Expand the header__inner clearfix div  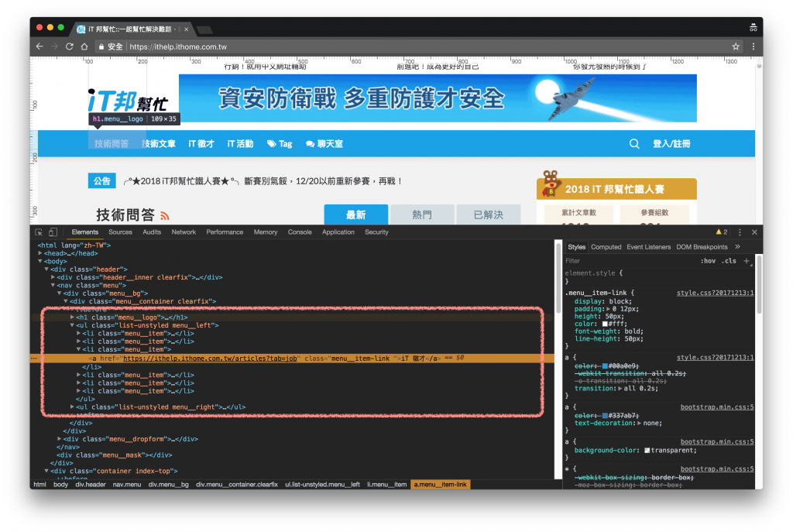(x=53, y=277)
